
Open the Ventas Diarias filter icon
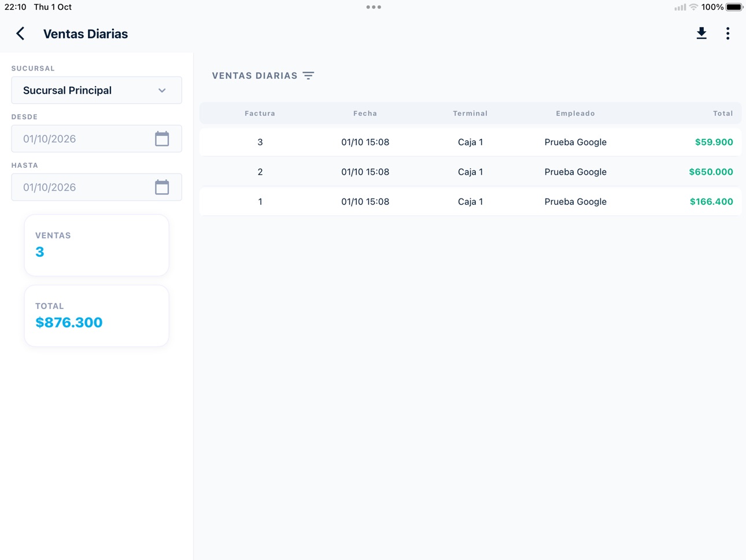pyautogui.click(x=308, y=76)
